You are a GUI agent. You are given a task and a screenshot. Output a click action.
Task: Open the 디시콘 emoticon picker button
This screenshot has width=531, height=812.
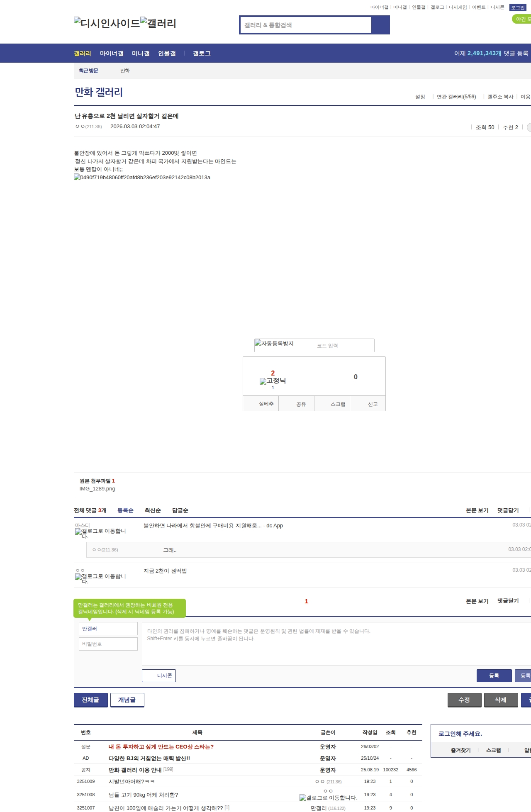[x=159, y=675]
